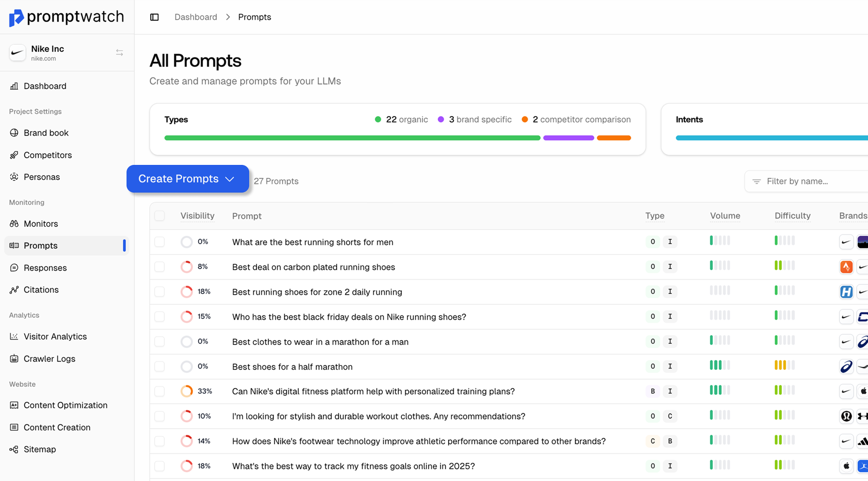This screenshot has width=868, height=481.
Task: Click the green organic types bar
Action: (x=352, y=138)
